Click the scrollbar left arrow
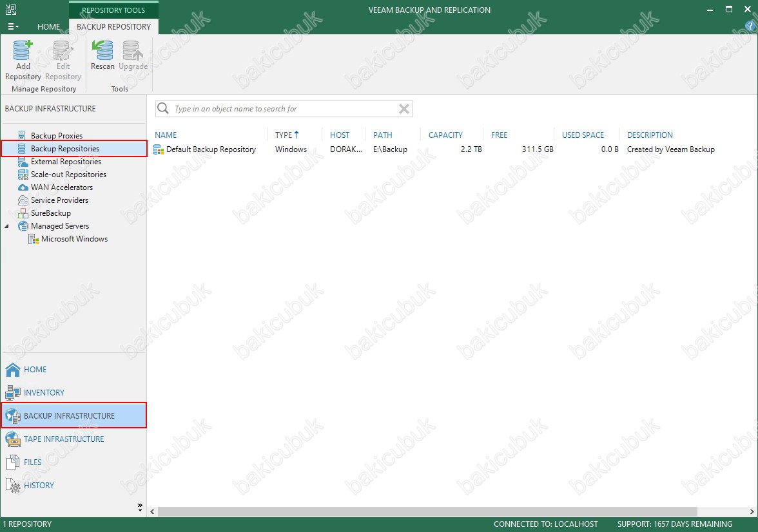 [153, 511]
